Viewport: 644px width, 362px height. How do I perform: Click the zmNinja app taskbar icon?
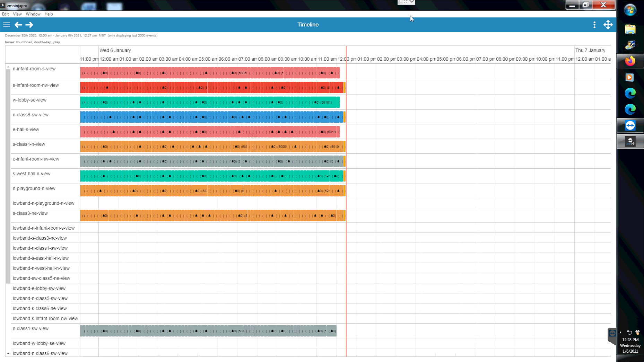coord(630,141)
